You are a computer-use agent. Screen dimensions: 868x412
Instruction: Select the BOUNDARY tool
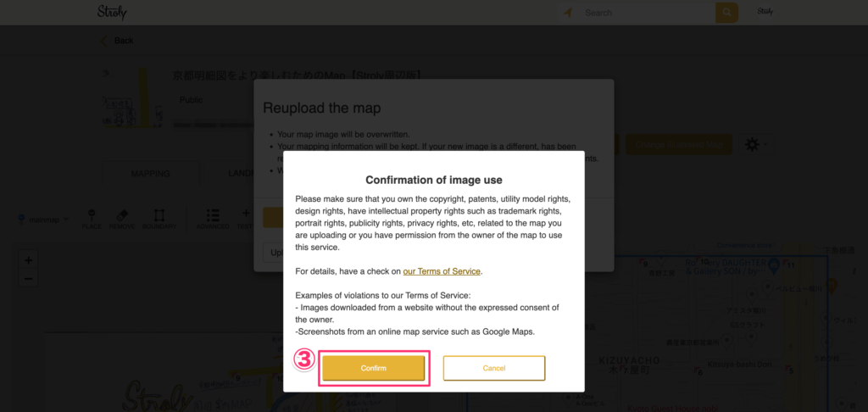[x=159, y=220]
